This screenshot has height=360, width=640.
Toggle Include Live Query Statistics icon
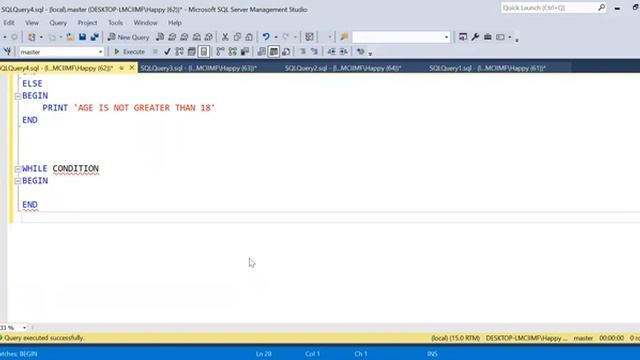click(x=233, y=52)
